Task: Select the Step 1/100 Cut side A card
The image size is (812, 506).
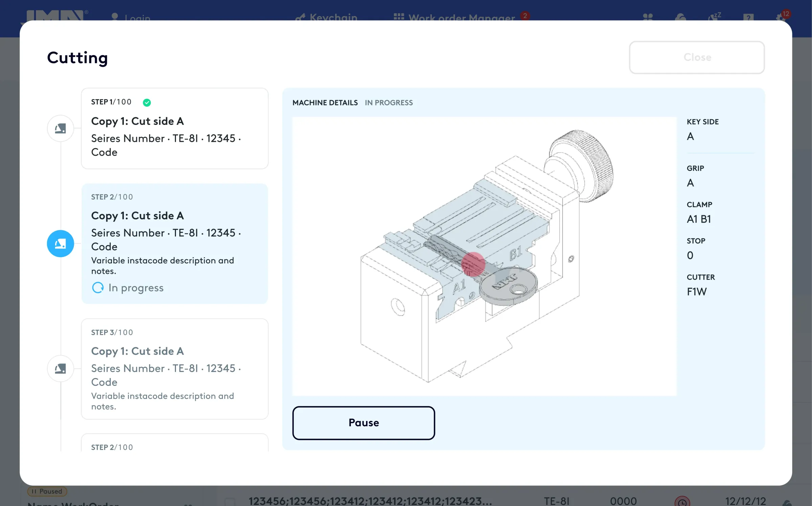Action: (175, 128)
